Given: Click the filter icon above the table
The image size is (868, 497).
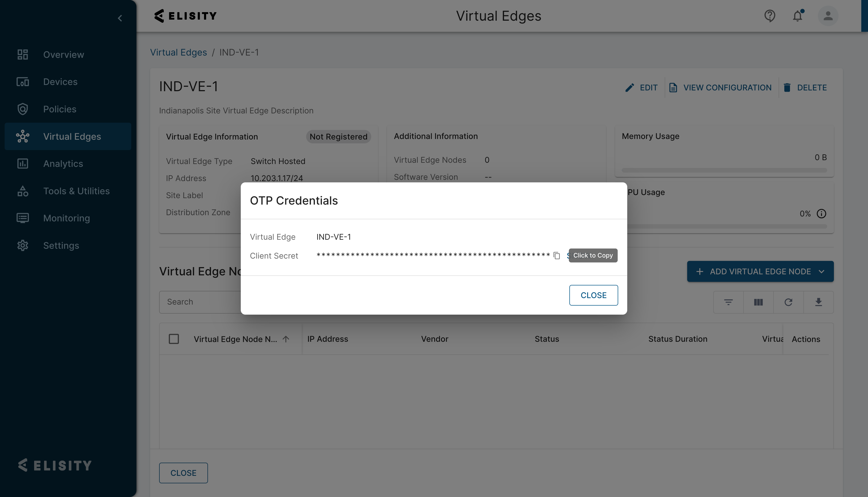Looking at the screenshot, I should [728, 302].
